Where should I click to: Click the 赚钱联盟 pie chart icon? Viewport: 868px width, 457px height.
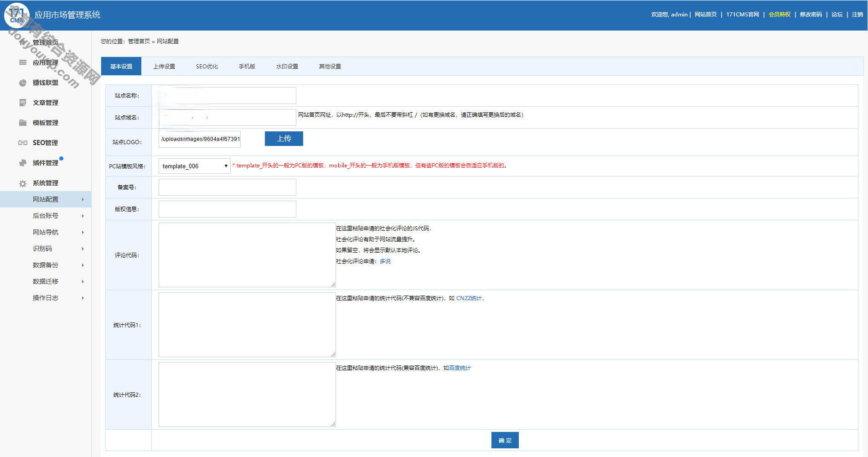22,83
